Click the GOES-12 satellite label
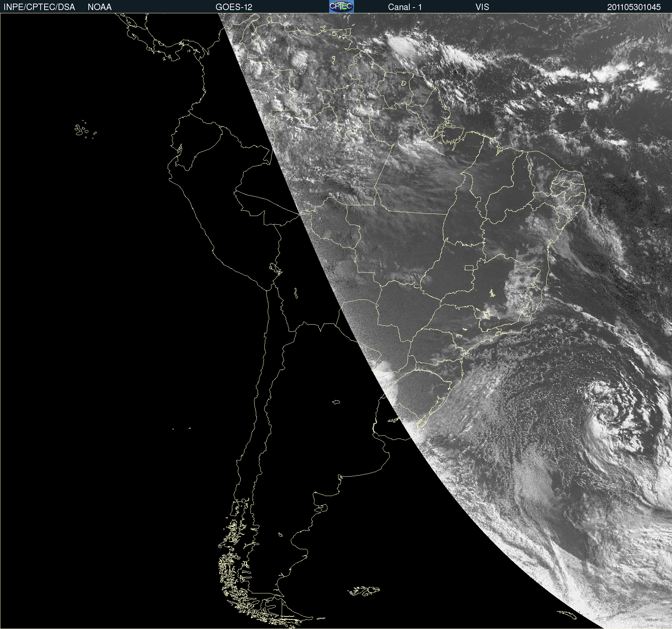The image size is (672, 629). 234,7
